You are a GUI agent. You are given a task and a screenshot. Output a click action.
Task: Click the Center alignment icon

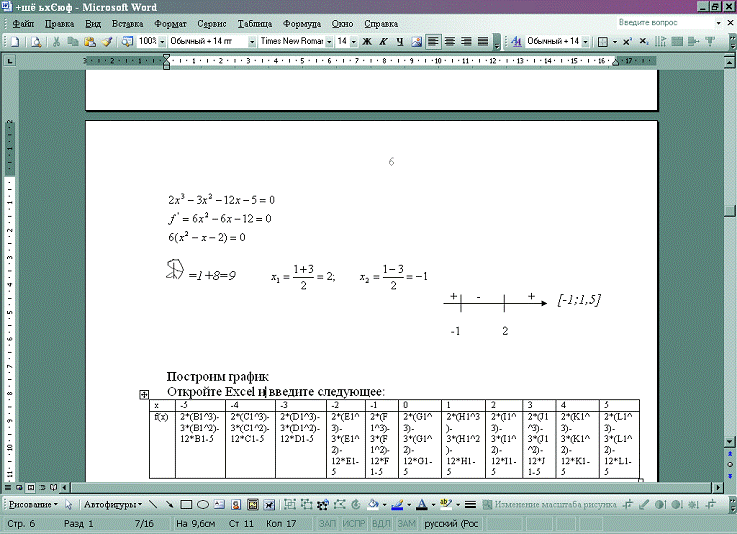(449, 42)
